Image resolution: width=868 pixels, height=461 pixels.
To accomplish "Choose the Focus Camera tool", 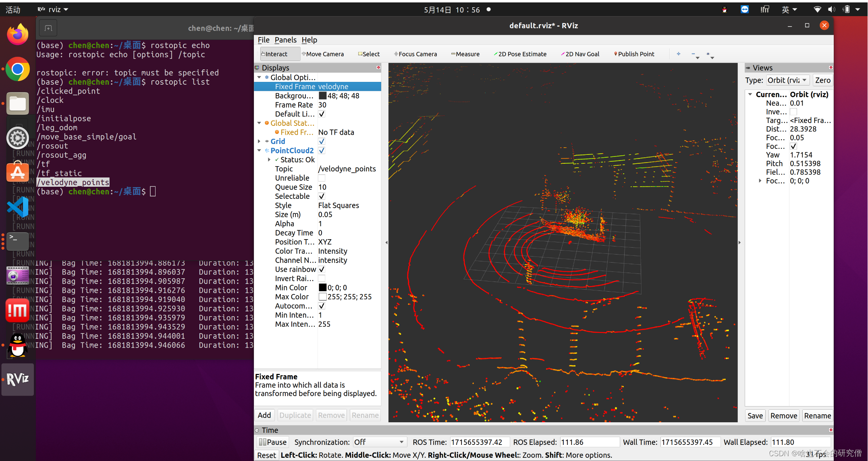I will [x=415, y=54].
